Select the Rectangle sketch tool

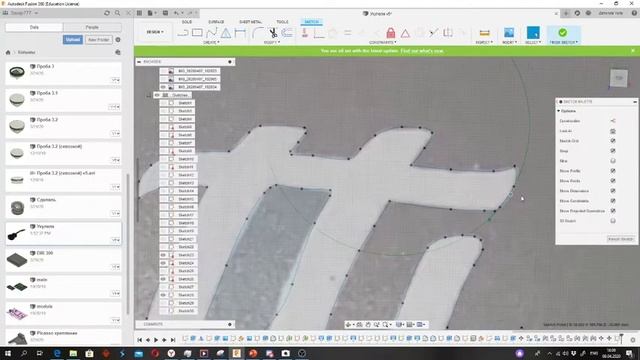coord(197,33)
